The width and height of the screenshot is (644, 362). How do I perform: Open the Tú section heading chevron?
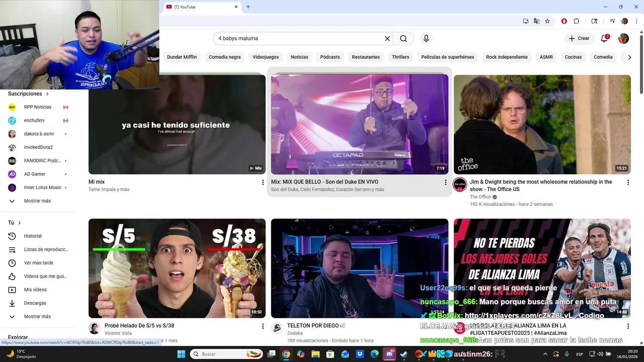tap(20, 223)
